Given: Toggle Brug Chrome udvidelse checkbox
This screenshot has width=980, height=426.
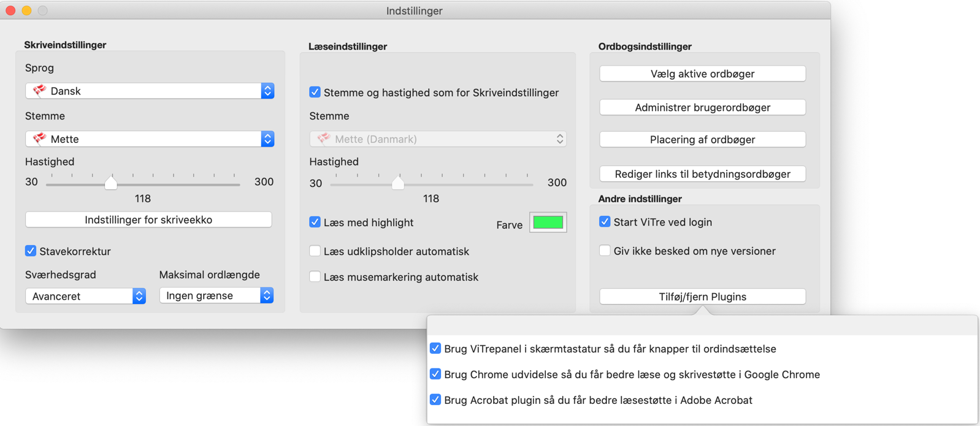Looking at the screenshot, I should coord(435,374).
